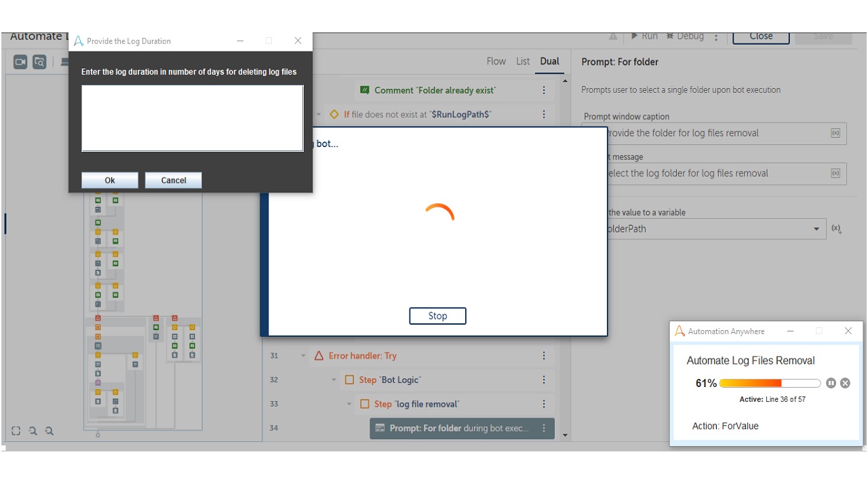This screenshot has height=488, width=868.
Task: Open options for 'If file does not exist' row
Action: click(544, 115)
